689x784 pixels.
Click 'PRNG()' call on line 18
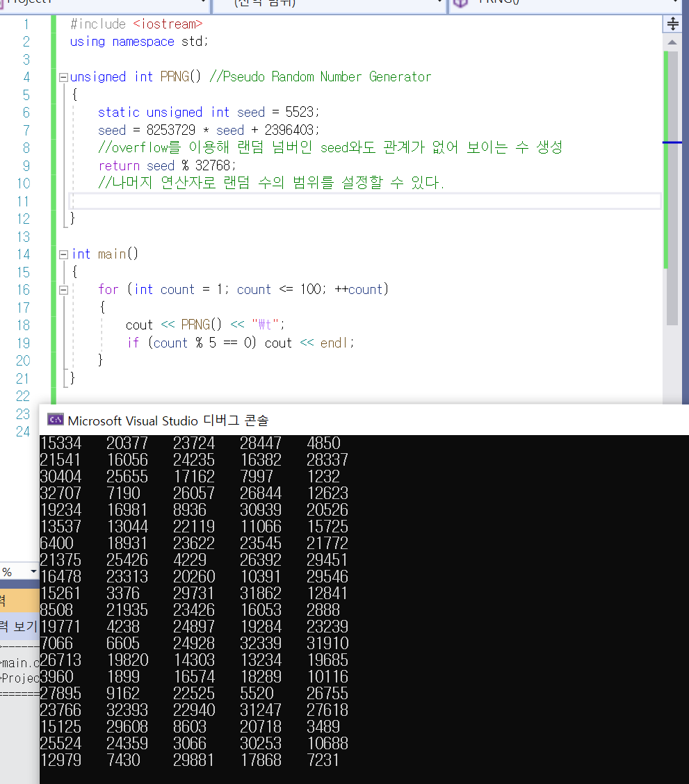tap(201, 325)
